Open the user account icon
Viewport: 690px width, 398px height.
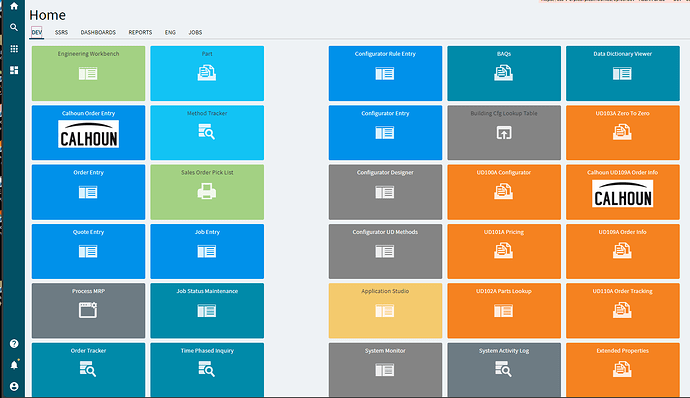(14, 387)
